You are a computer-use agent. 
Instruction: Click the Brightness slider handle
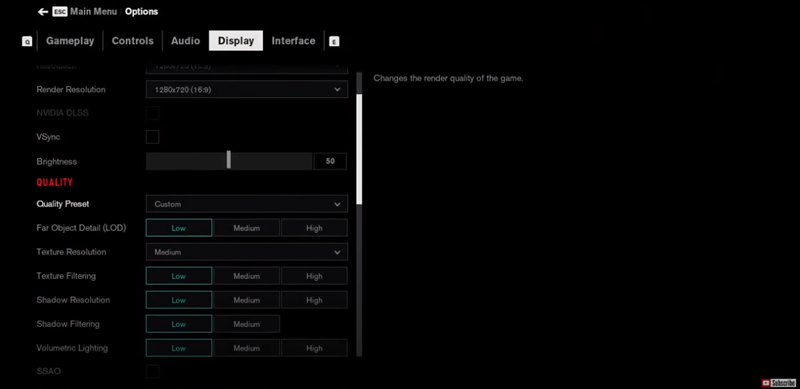[x=229, y=159]
